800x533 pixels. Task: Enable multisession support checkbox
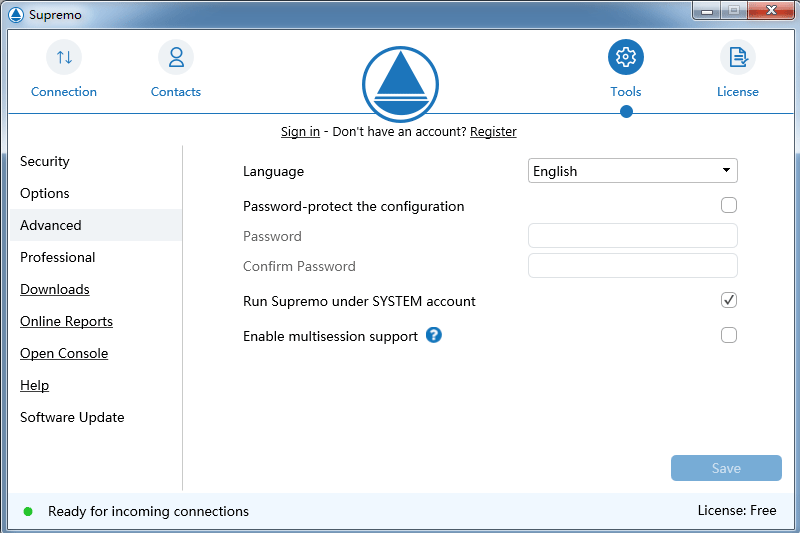(x=729, y=335)
